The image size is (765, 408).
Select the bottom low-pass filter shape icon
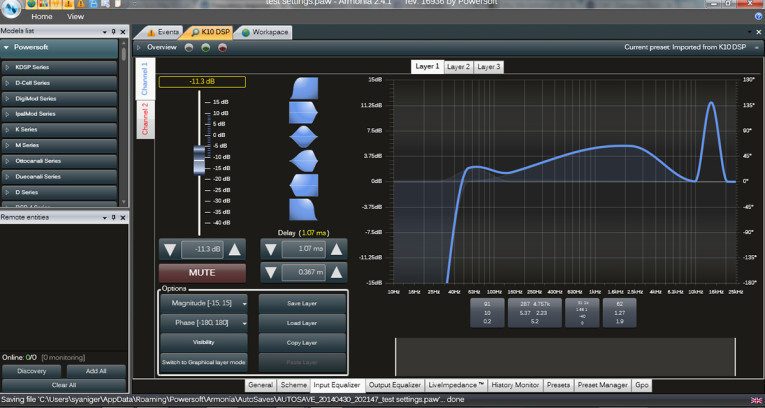coord(303,209)
